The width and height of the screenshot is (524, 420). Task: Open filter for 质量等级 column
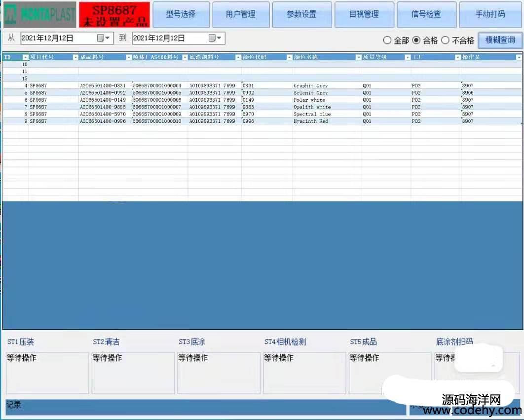pos(408,57)
